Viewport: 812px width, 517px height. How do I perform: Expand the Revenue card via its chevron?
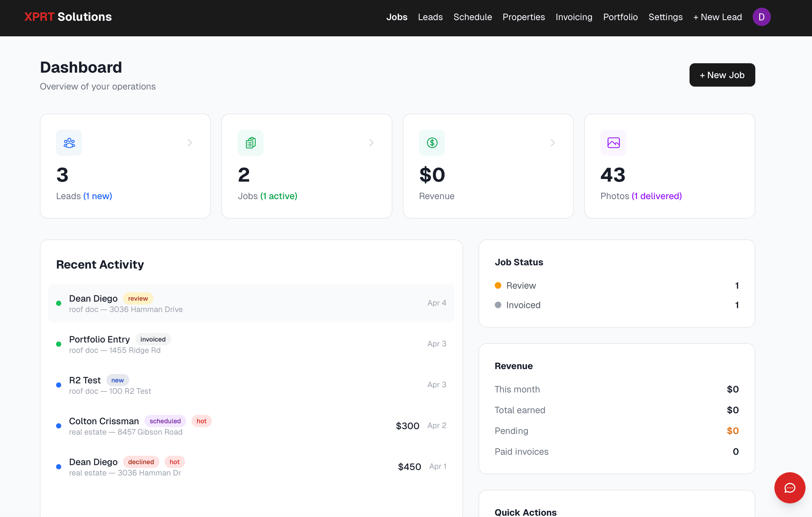[552, 142]
